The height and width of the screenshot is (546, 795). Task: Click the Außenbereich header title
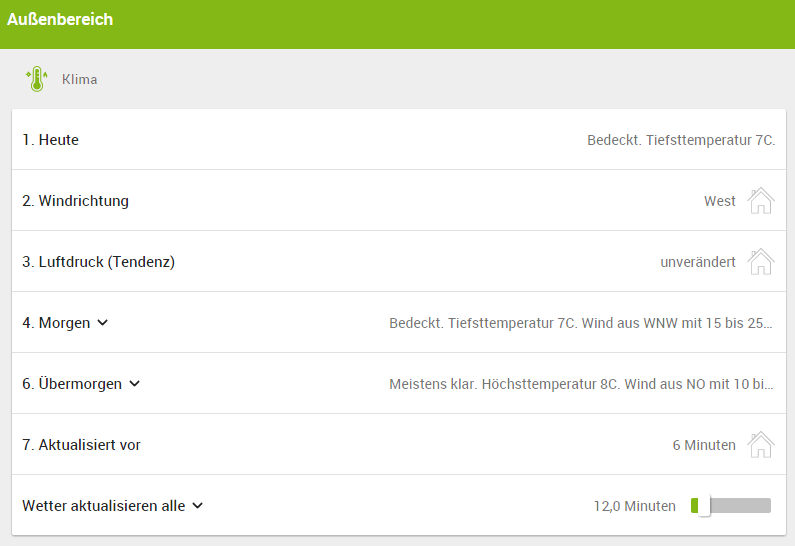pyautogui.click(x=60, y=20)
